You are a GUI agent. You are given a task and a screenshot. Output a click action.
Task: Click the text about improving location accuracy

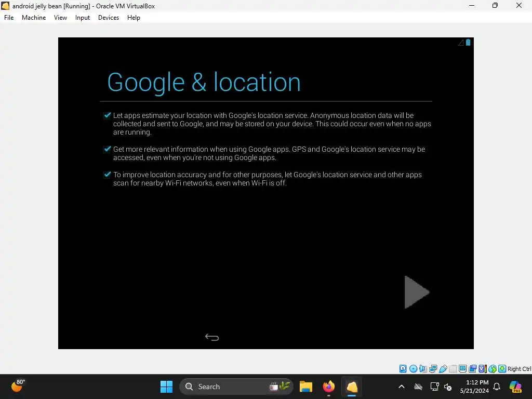pyautogui.click(x=268, y=179)
